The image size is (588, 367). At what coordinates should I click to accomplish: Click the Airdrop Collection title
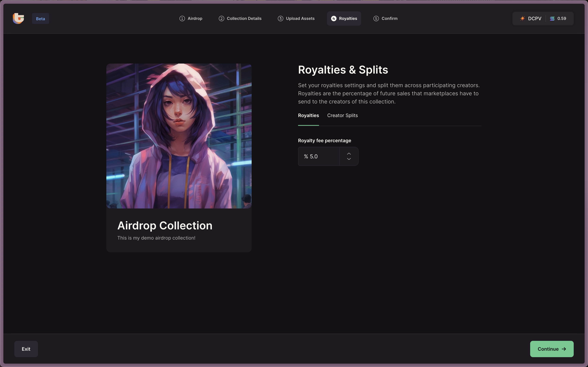[165, 225]
